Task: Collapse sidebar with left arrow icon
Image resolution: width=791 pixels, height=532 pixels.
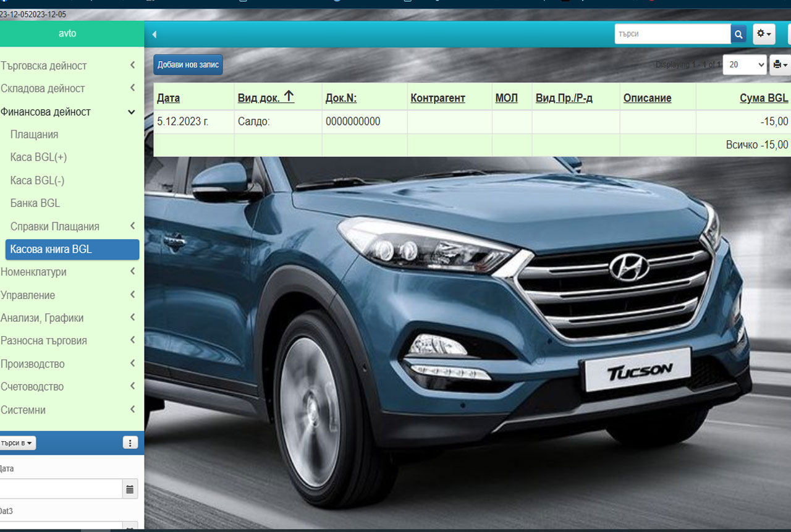Action: tap(154, 35)
